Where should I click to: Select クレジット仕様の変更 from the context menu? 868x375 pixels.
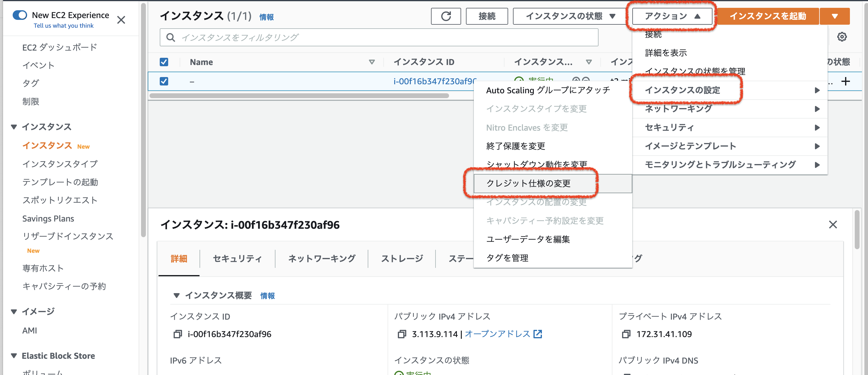(529, 183)
